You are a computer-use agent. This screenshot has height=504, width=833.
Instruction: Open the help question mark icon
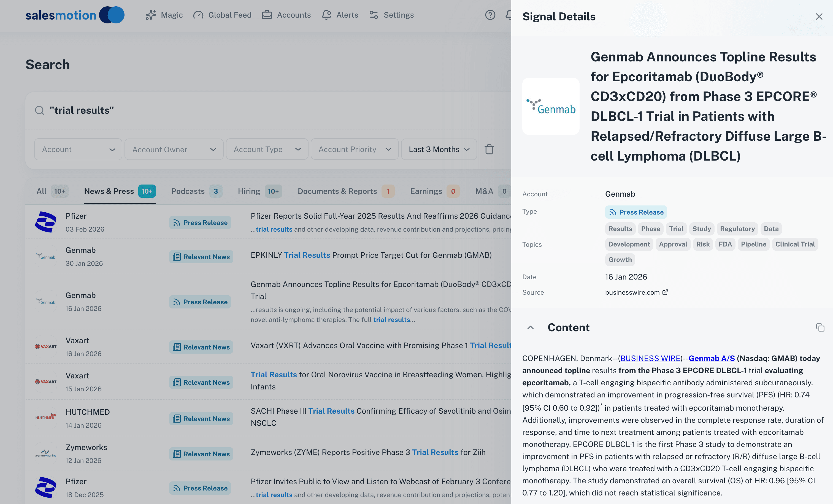pos(490,15)
